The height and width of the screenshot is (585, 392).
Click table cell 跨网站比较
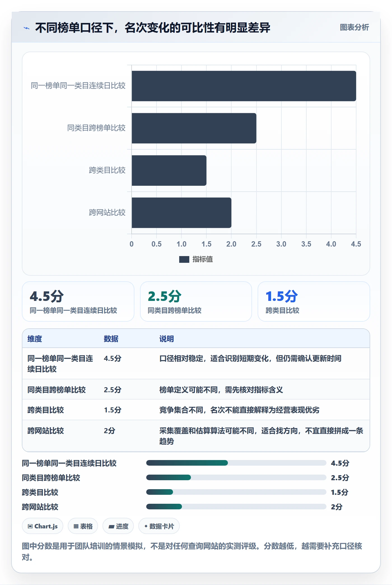coord(46,431)
